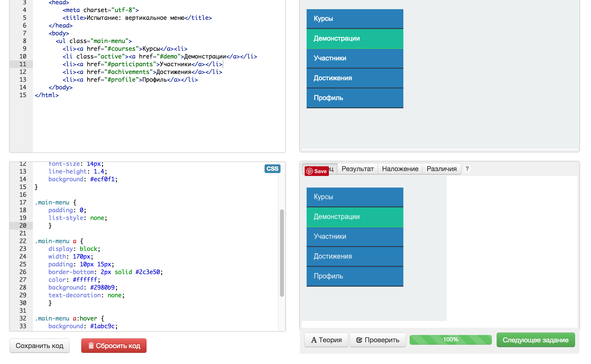
Task: Click CSS line background: #2980b9
Action: (83, 287)
